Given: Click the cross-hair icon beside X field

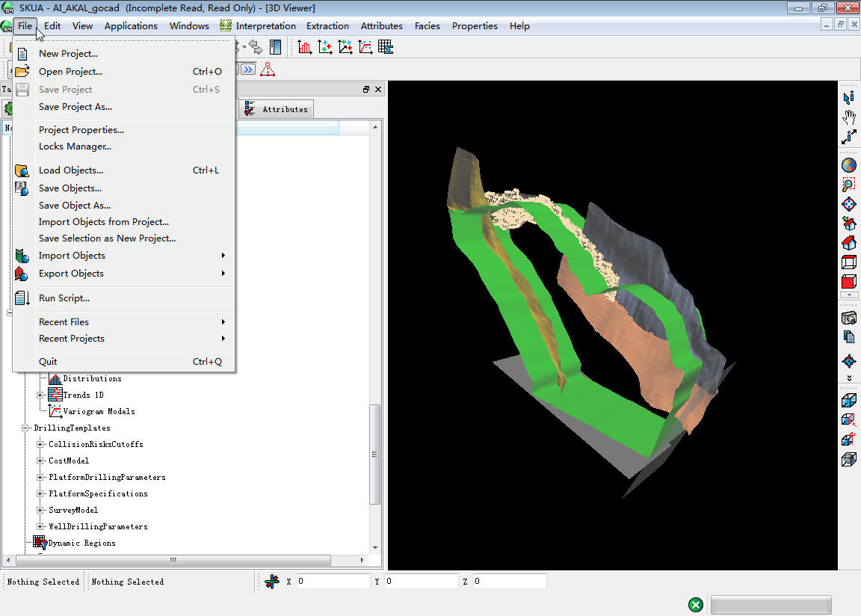Looking at the screenshot, I should tap(272, 582).
